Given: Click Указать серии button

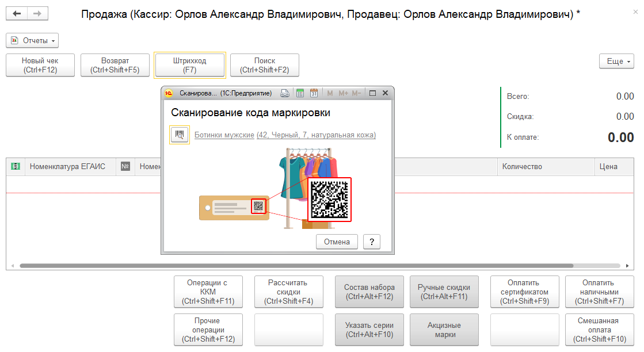Looking at the screenshot, I should [369, 330].
